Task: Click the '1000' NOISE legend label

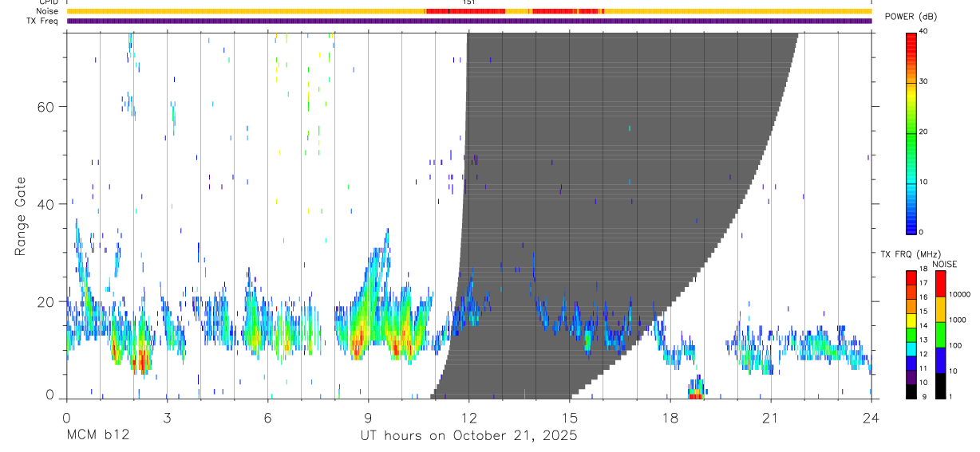Action: [x=958, y=320]
